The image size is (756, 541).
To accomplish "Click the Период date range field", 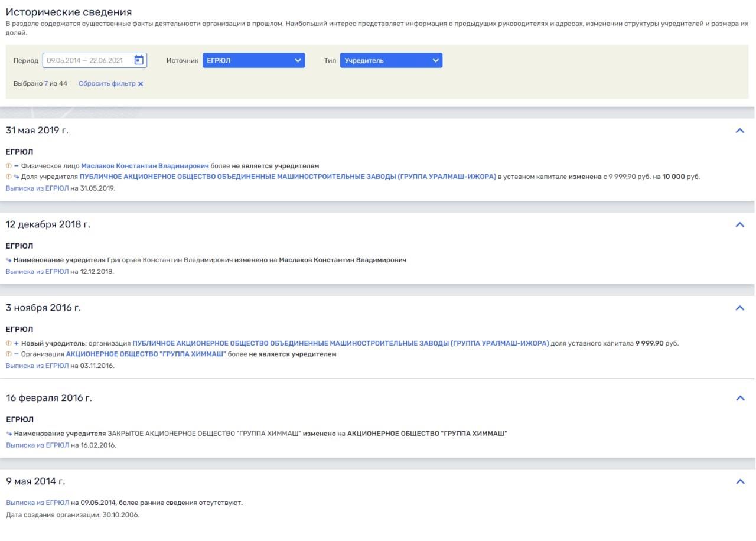I will 94,60.
